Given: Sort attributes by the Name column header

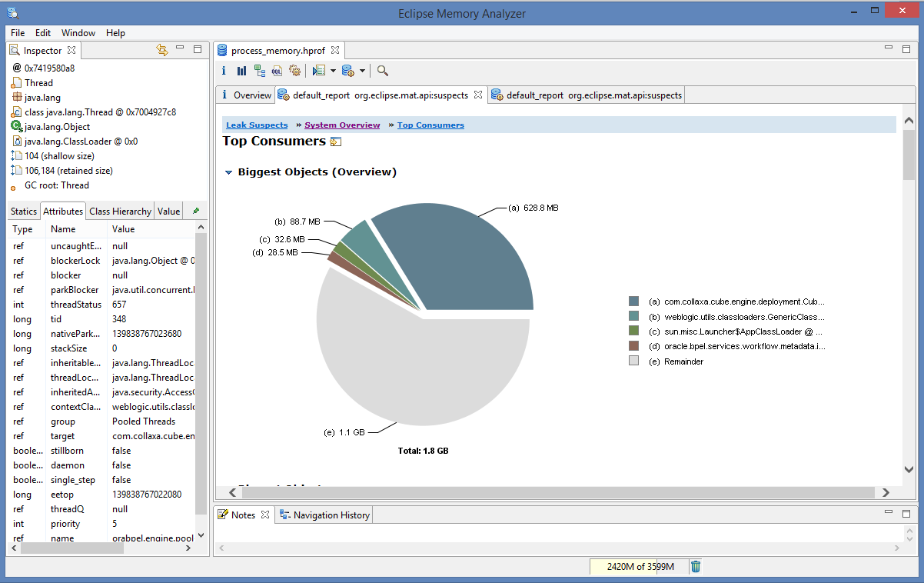Looking at the screenshot, I should click(77, 229).
